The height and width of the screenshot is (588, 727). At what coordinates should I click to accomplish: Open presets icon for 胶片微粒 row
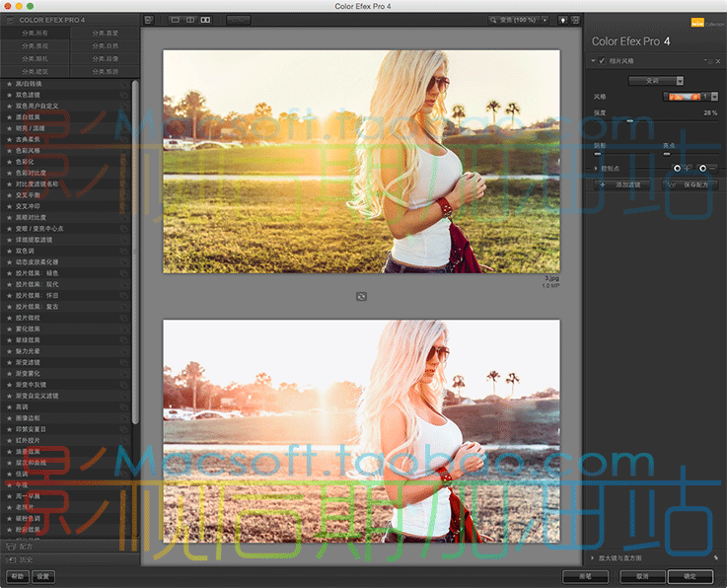click(x=123, y=318)
